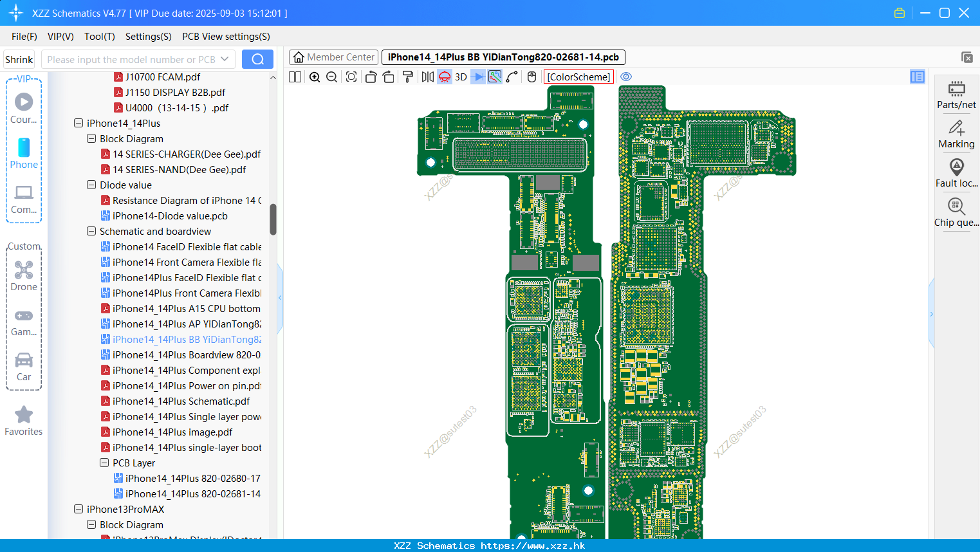Collapse Block Diagram under iPhone13ProMAX
980x552 pixels.
click(91, 524)
